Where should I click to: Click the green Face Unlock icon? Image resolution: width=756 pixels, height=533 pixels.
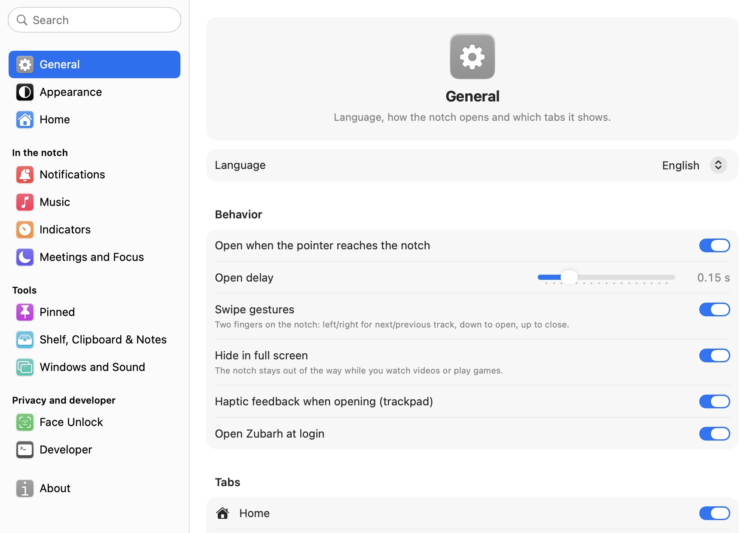click(x=25, y=422)
